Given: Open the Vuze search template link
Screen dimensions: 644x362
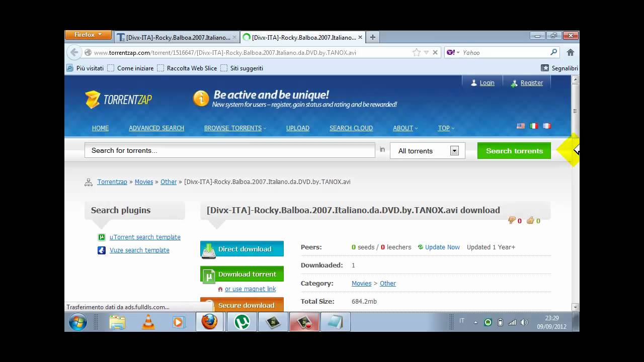Looking at the screenshot, I should point(139,250).
